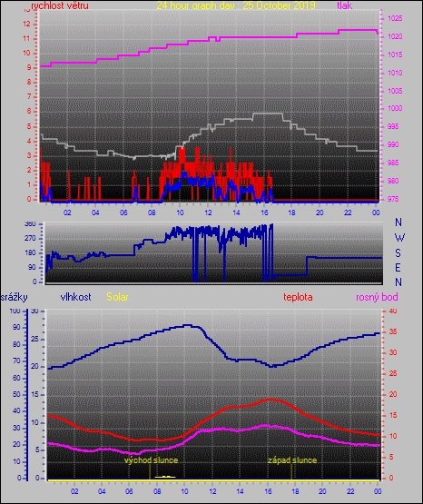
Task: Click the 'rychlost větru' wind speed label
Action: pos(60,5)
